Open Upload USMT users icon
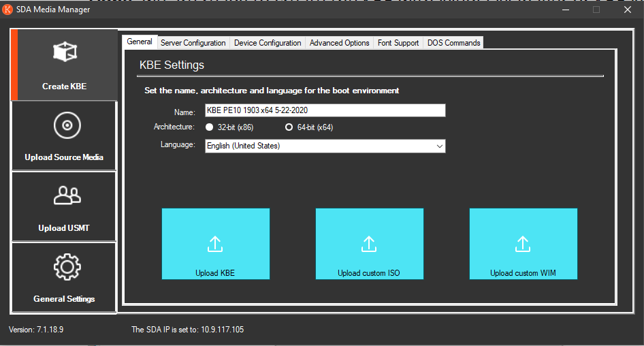Image resolution: width=644 pixels, height=346 pixels. [x=67, y=195]
